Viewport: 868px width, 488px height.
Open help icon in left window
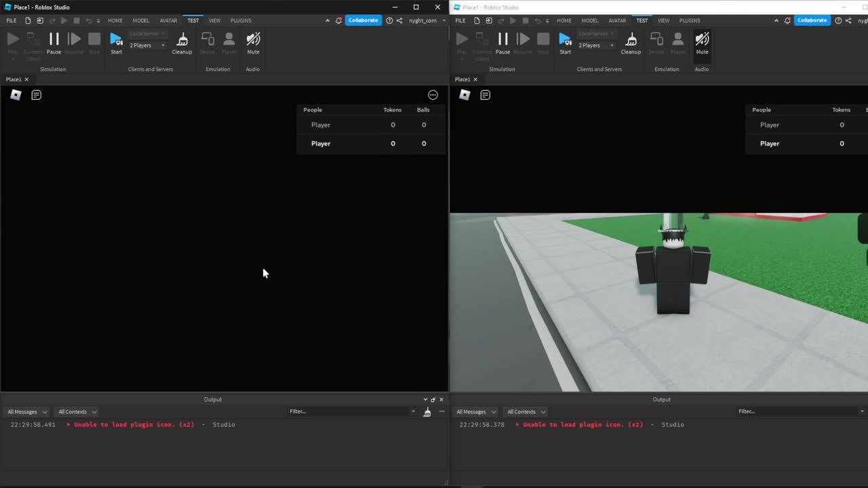[389, 20]
